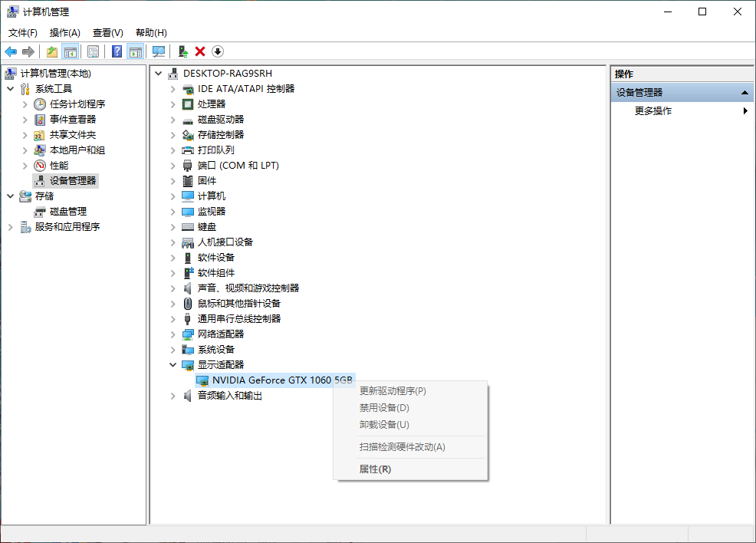Open the Properties toolbar icon
The image size is (756, 543).
click(x=94, y=51)
